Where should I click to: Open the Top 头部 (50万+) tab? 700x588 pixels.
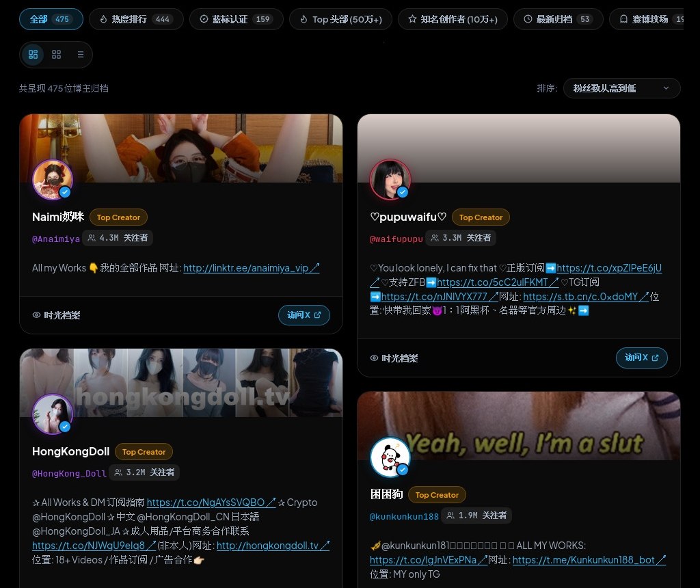pyautogui.click(x=340, y=19)
